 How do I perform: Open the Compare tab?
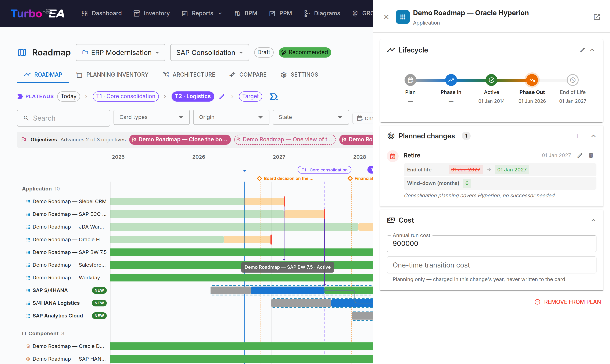[248, 74]
